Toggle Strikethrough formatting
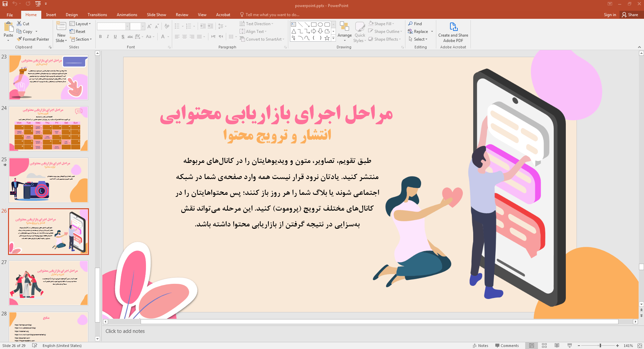 click(130, 37)
